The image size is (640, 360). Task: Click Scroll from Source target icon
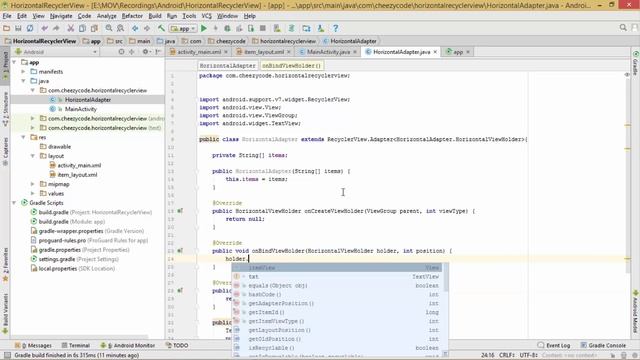point(121,52)
